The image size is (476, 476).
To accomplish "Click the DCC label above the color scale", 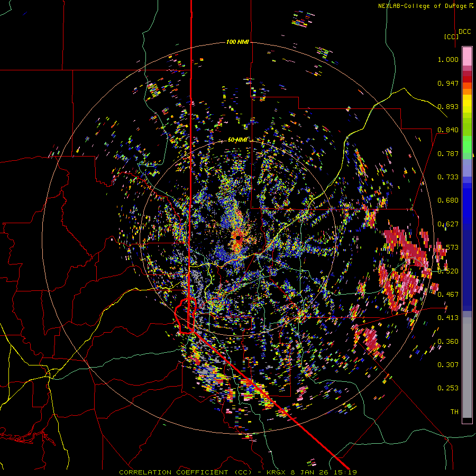I will [x=464, y=32].
